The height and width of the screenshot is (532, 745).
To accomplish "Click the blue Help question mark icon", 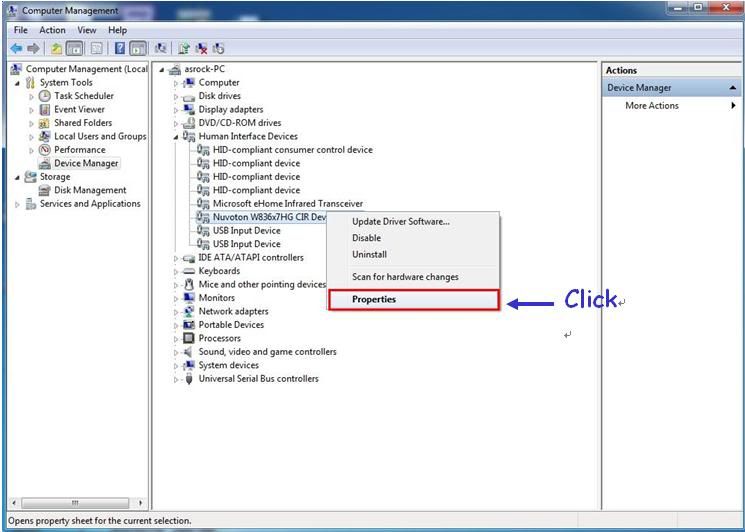I will (120, 48).
